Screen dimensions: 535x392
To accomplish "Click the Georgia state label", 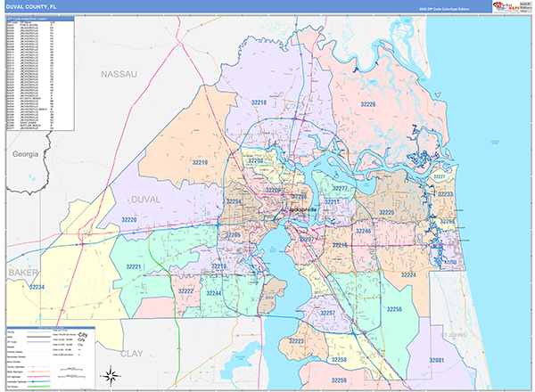I will coord(25,154).
